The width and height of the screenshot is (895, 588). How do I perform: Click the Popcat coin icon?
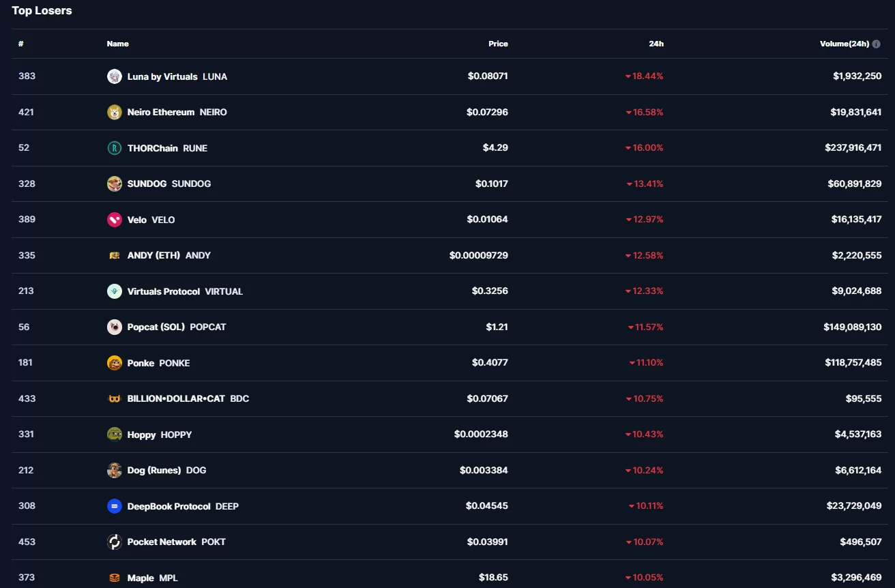click(x=115, y=327)
